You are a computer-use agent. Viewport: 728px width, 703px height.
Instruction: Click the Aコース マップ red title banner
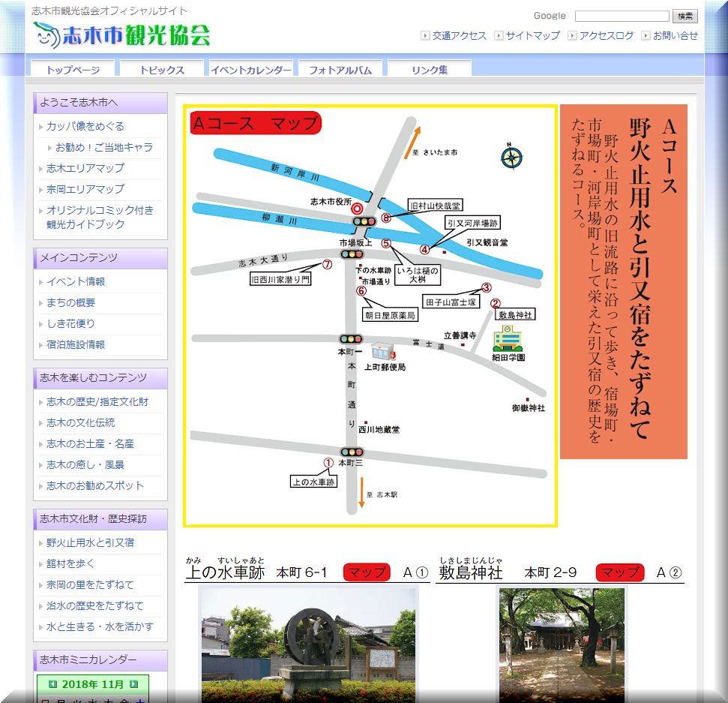[x=256, y=123]
